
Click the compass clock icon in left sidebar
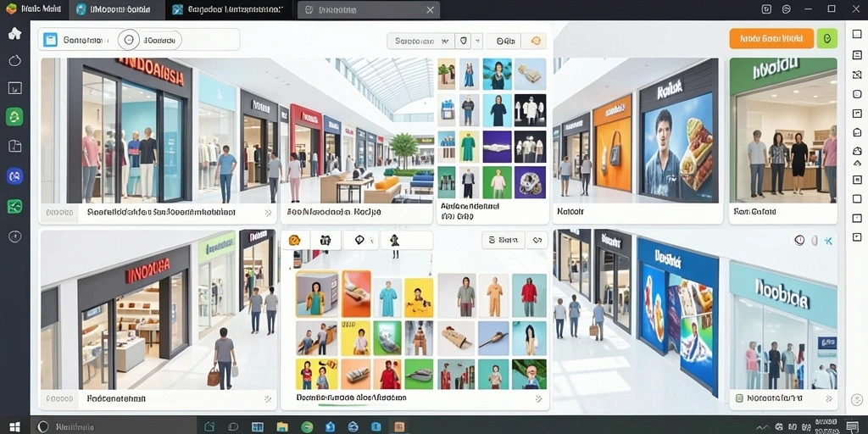click(15, 236)
